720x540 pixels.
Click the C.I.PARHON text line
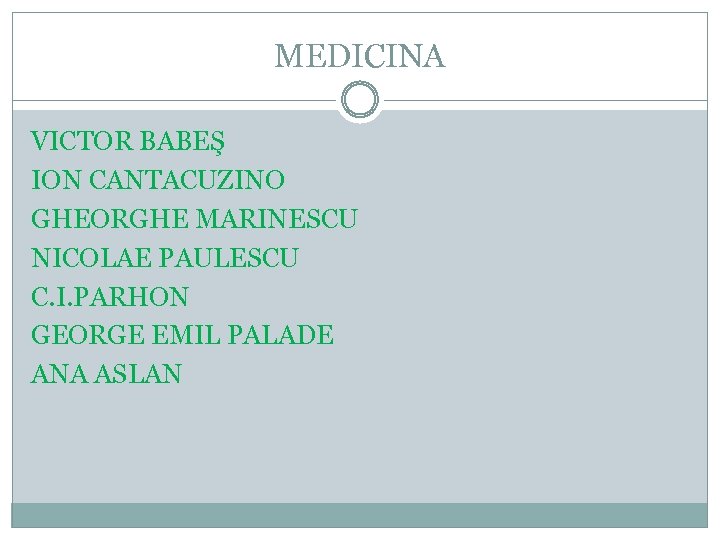pos(110,297)
